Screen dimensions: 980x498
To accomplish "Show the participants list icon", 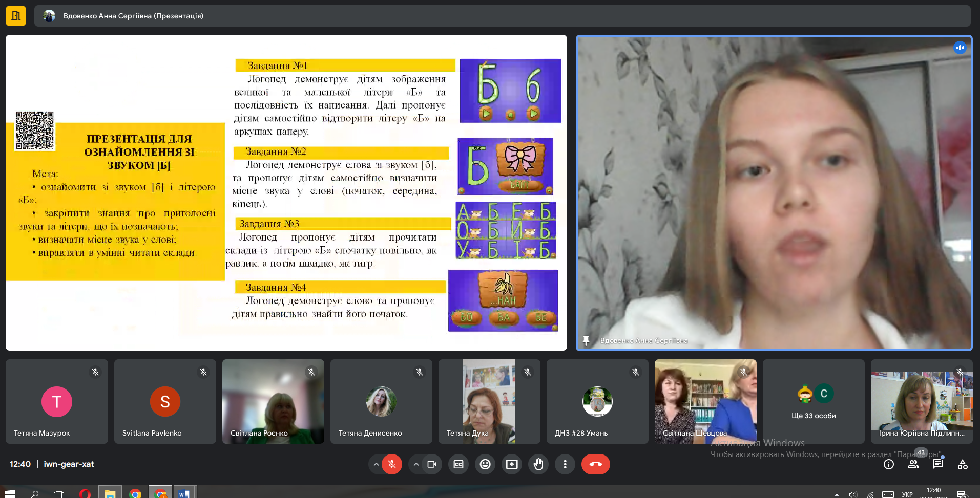I will click(x=913, y=464).
